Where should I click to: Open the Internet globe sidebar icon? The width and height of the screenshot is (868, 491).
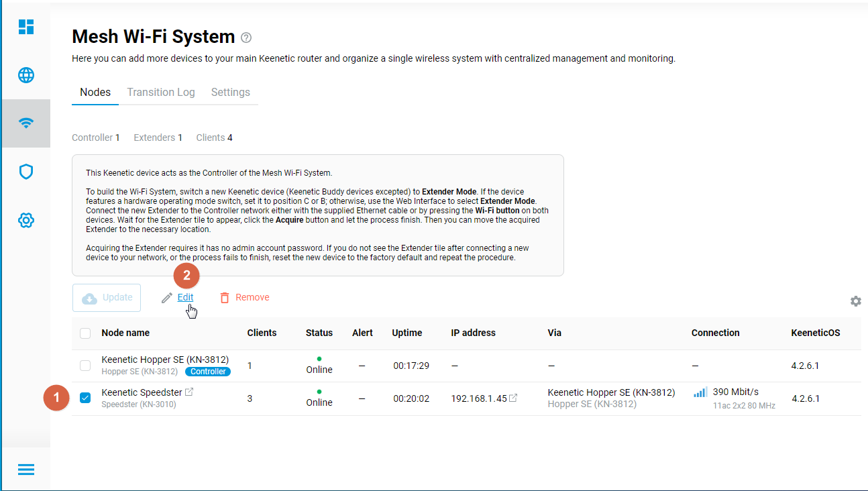26,75
